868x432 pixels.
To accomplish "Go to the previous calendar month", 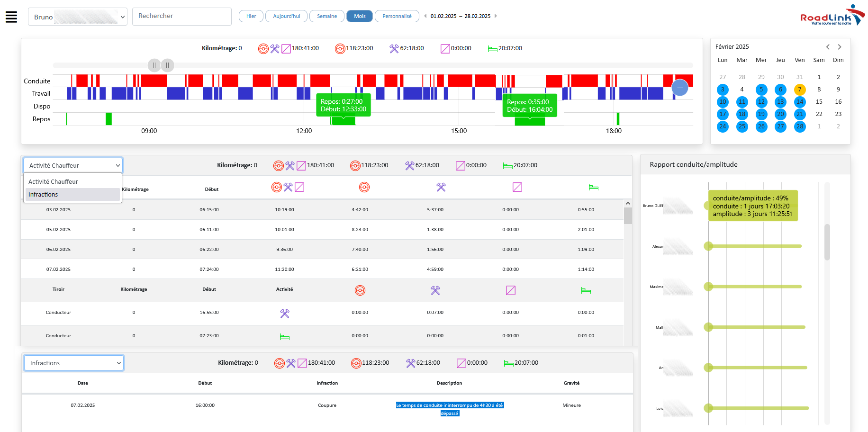I will click(828, 47).
